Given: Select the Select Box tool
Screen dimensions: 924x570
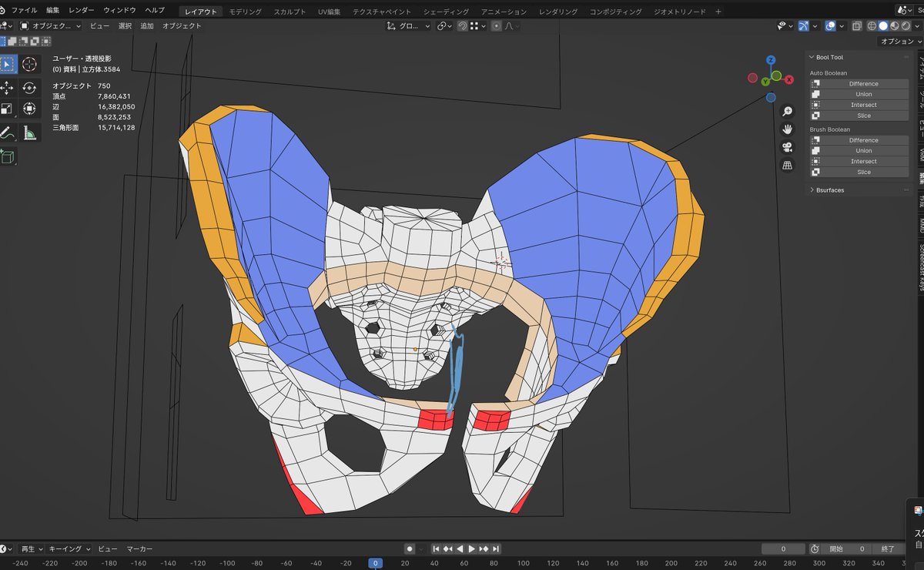Looking at the screenshot, I should 8,64.
